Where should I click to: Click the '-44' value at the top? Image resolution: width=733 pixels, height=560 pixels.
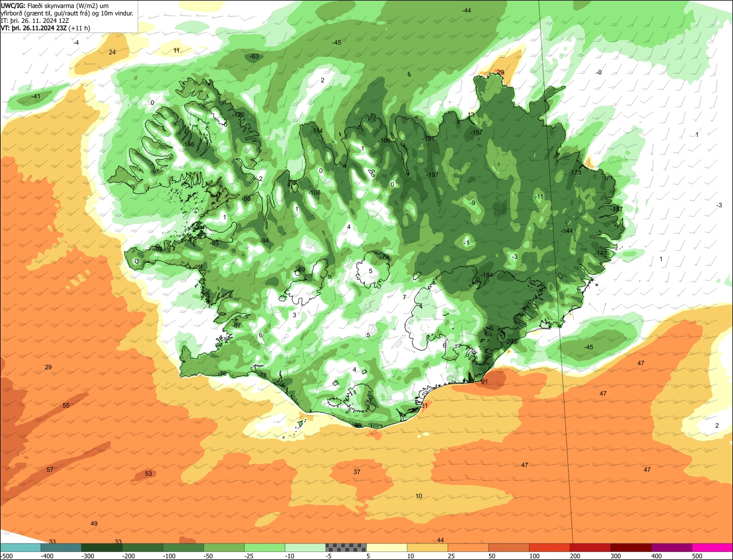(x=467, y=10)
